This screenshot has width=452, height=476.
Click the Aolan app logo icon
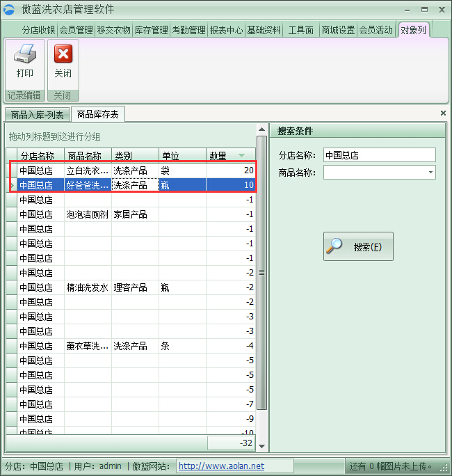[9, 10]
